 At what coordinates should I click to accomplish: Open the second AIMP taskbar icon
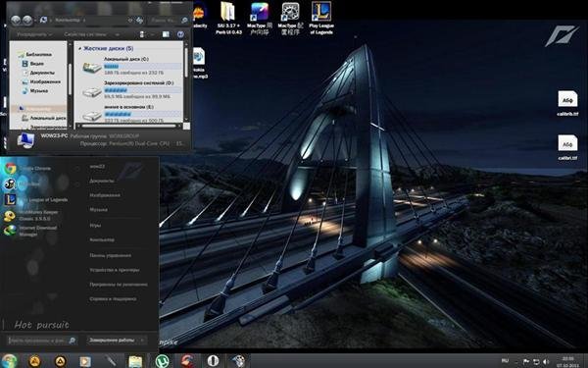(60, 361)
